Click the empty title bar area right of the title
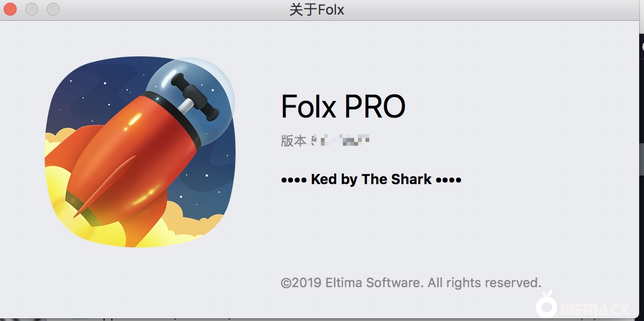644x321 pixels. point(483,10)
